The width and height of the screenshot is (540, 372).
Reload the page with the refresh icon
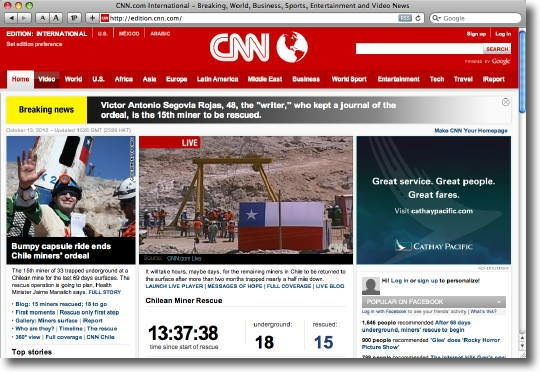pos(418,18)
